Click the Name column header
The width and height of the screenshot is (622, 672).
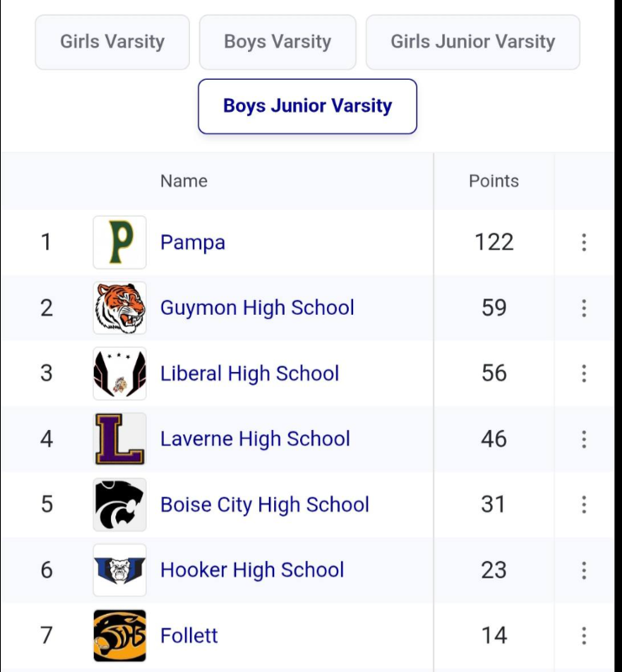[x=183, y=181]
